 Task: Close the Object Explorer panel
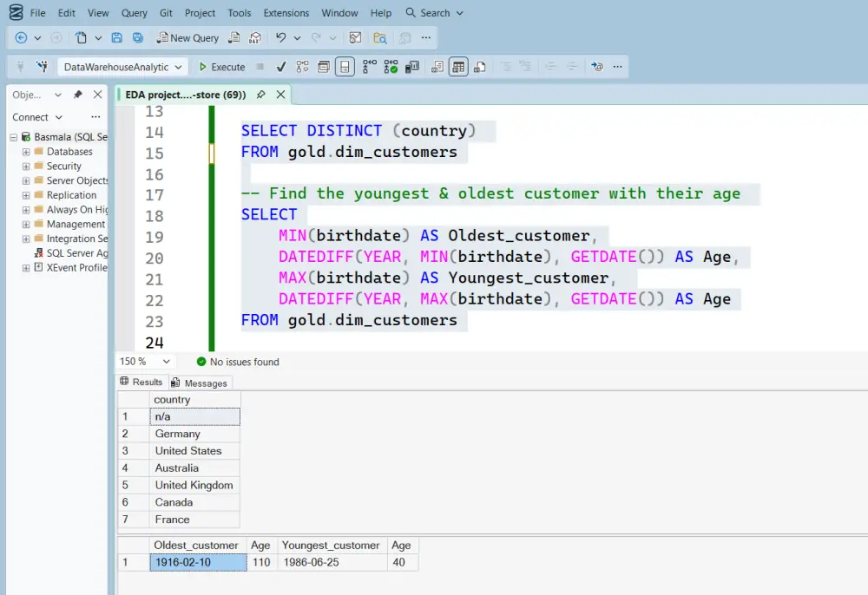(x=97, y=95)
